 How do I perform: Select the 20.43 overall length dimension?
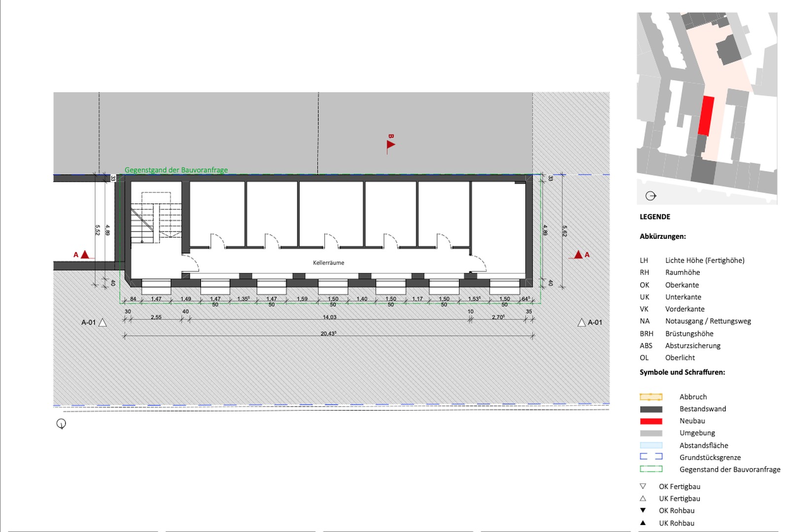click(328, 333)
